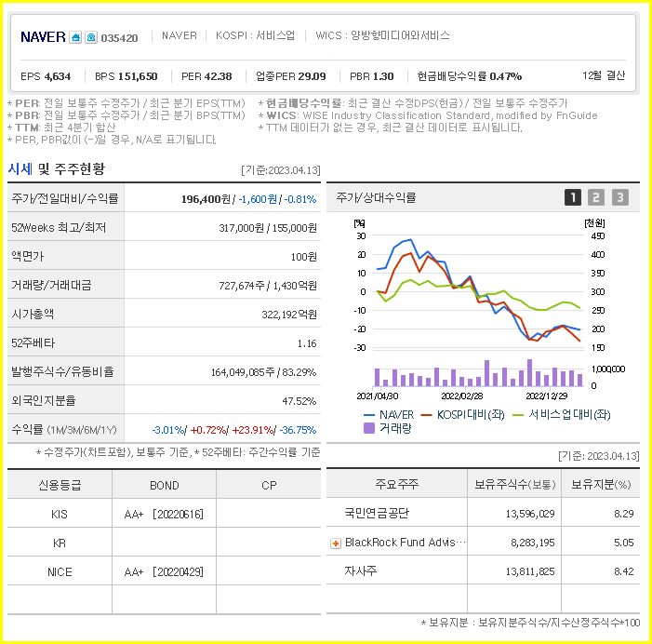Expand BlackRock Fund Advisors shareholder row

(x=336, y=543)
